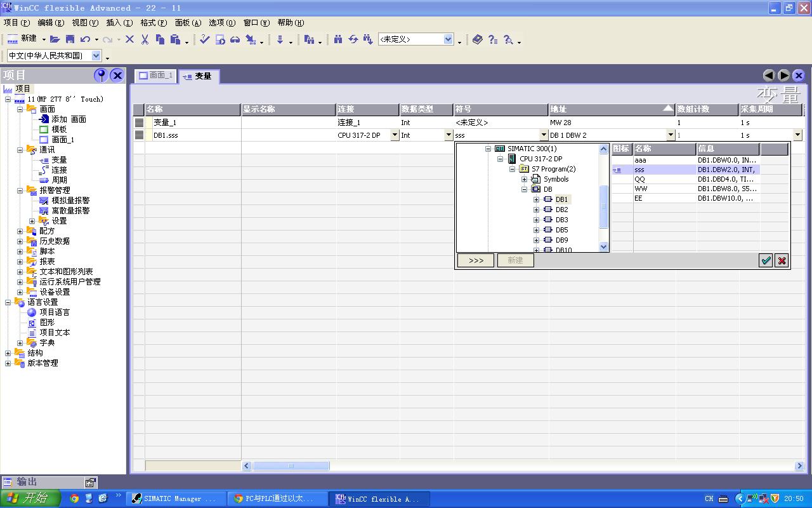Select the aaa symbol row

coord(685,160)
